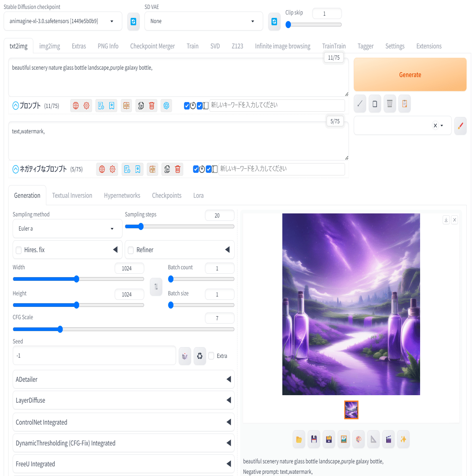Image resolution: width=476 pixels, height=476 pixels.
Task: Open the PNG Info tab
Action: coord(108,46)
